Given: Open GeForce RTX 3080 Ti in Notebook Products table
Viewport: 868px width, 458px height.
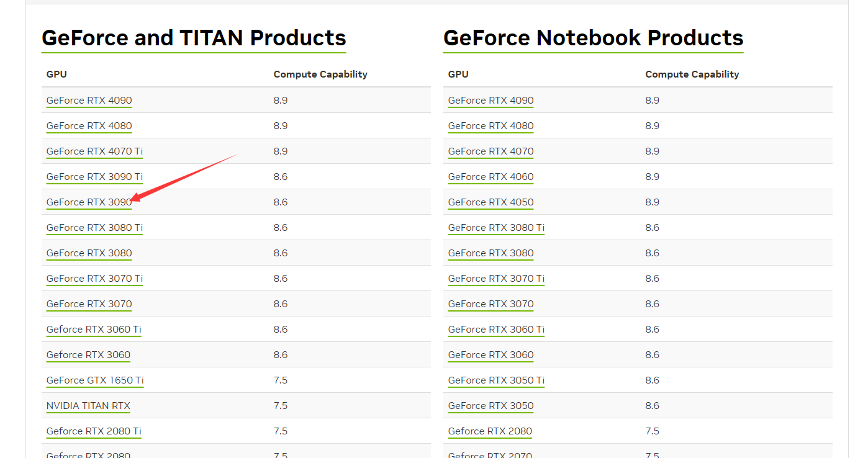Looking at the screenshot, I should (496, 228).
